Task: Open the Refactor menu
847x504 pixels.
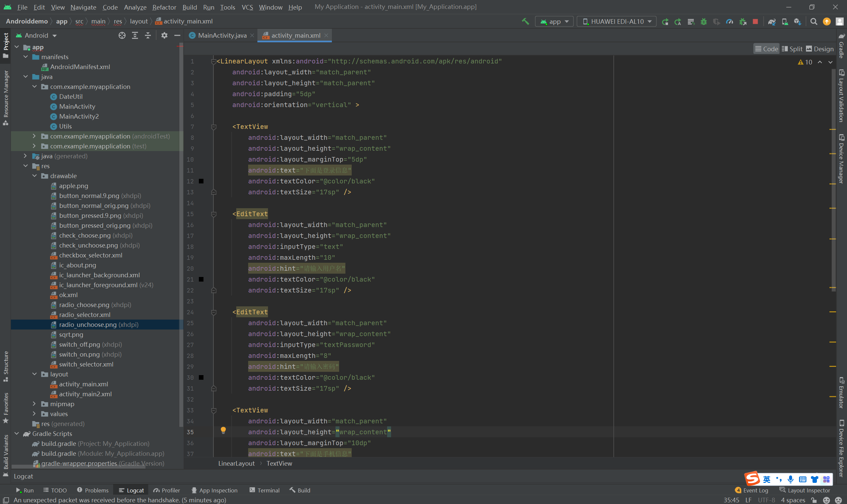Action: pyautogui.click(x=164, y=7)
